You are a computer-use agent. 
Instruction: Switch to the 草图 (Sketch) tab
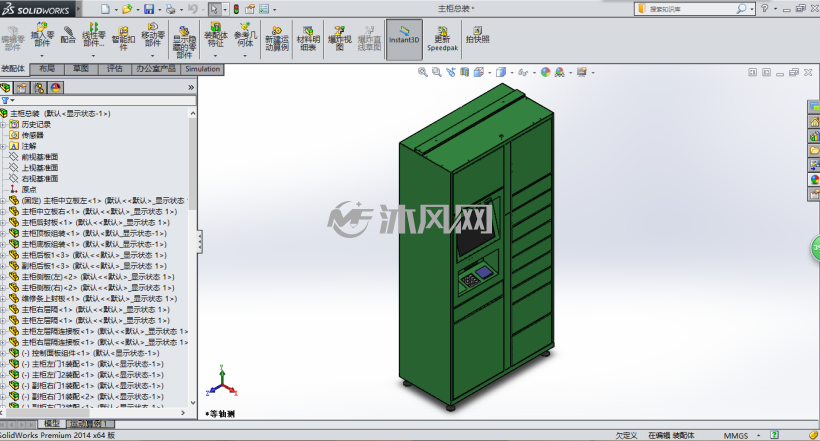(81, 69)
